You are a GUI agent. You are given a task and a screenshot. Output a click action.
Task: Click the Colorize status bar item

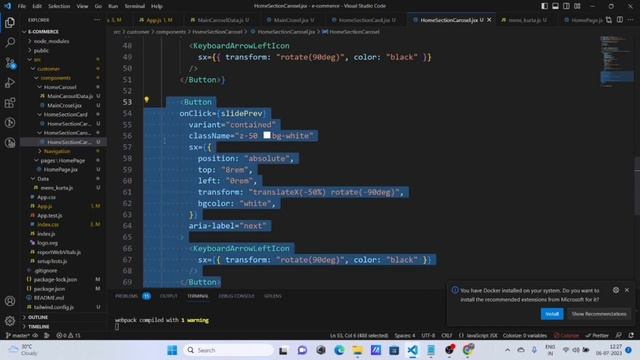(566, 336)
